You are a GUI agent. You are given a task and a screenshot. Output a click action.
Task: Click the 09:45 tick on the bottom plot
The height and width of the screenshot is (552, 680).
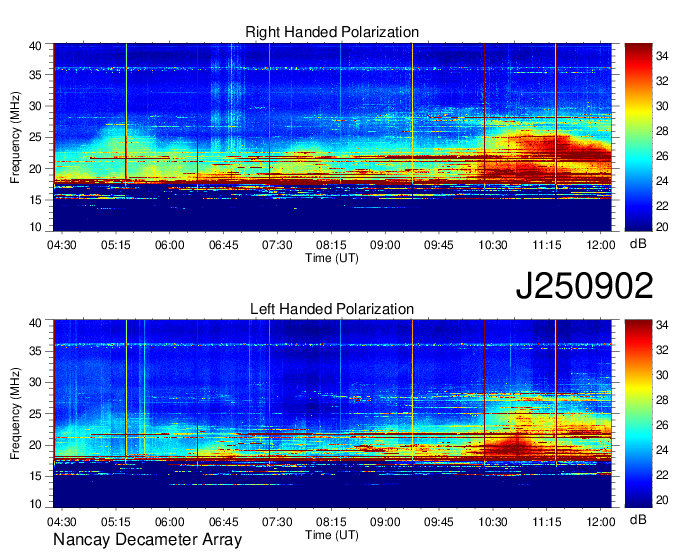point(439,522)
